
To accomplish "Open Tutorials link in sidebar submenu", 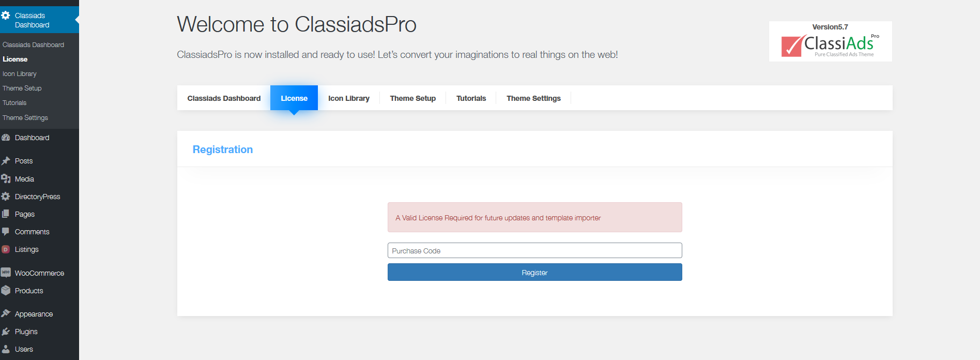I will tap(14, 103).
